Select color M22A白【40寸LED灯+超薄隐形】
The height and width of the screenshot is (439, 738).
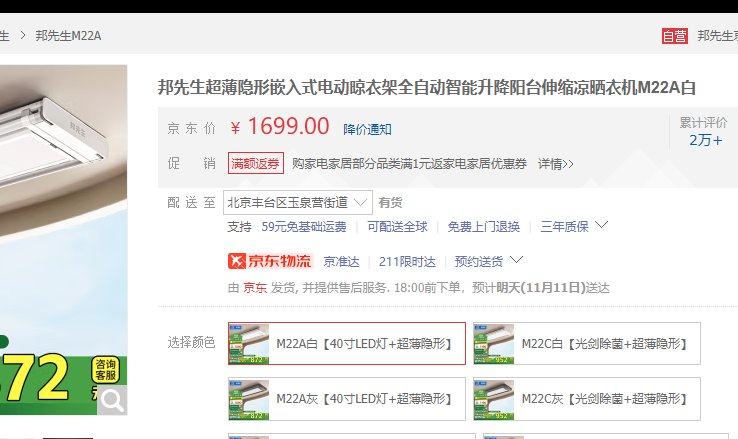click(347, 343)
